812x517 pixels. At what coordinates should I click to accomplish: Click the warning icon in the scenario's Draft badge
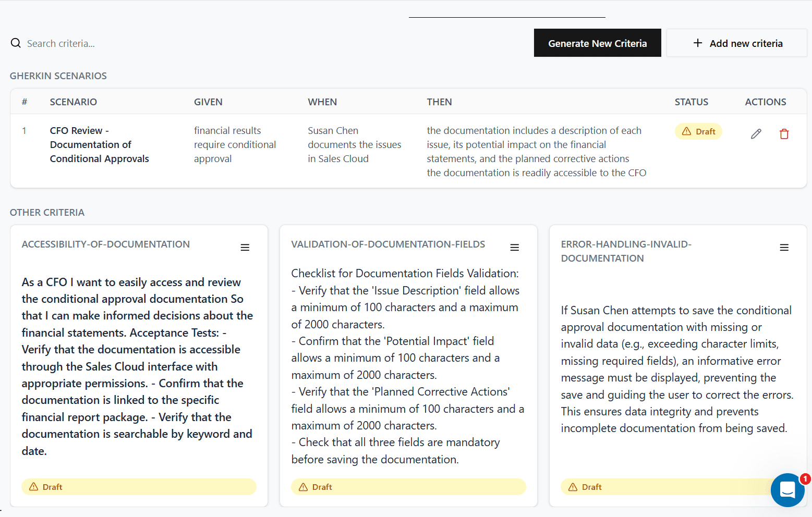click(x=687, y=131)
